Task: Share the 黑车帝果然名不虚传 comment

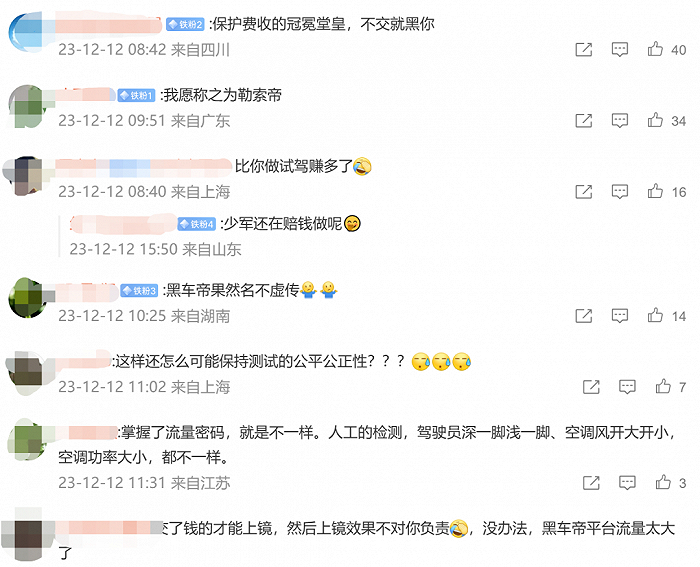Action: pos(583,316)
